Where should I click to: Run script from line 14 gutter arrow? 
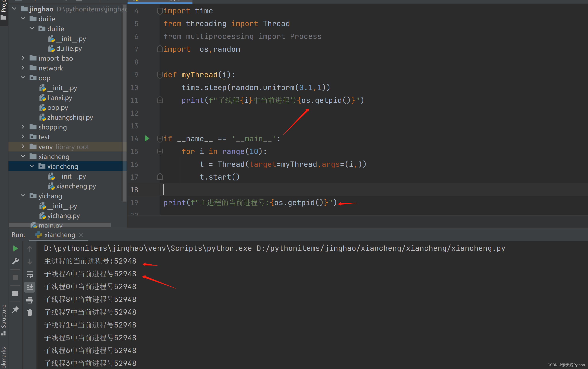tap(147, 138)
